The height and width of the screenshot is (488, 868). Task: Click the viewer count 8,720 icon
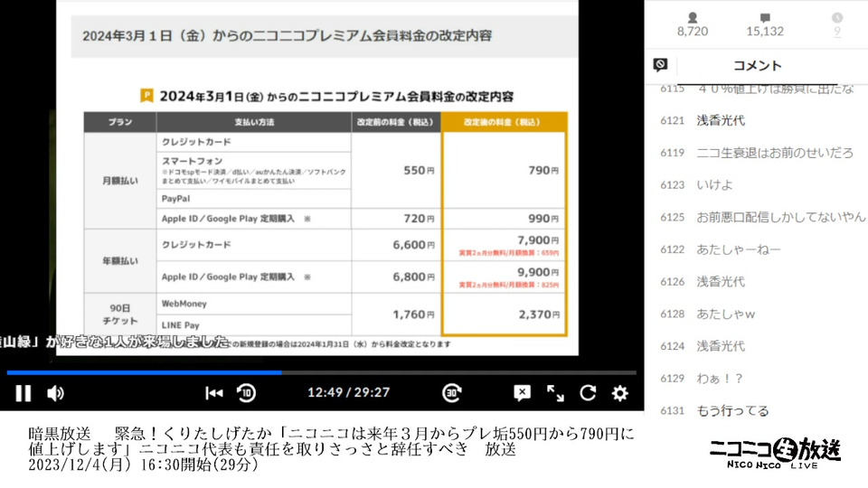coord(693,18)
